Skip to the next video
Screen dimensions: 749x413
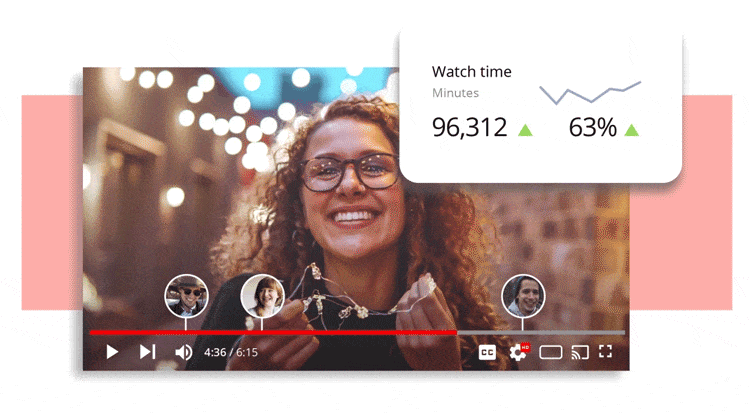click(147, 352)
